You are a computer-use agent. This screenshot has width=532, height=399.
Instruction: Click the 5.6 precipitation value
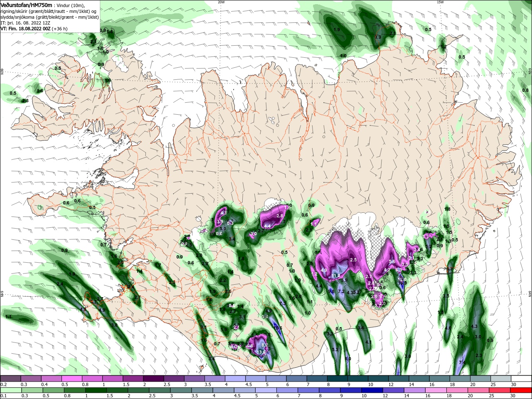click(392, 261)
